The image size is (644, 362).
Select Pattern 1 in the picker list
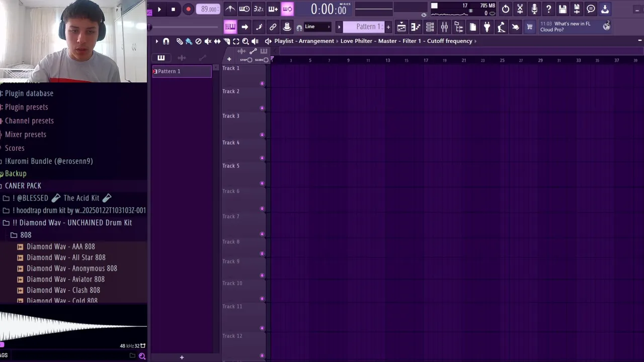pyautogui.click(x=182, y=71)
